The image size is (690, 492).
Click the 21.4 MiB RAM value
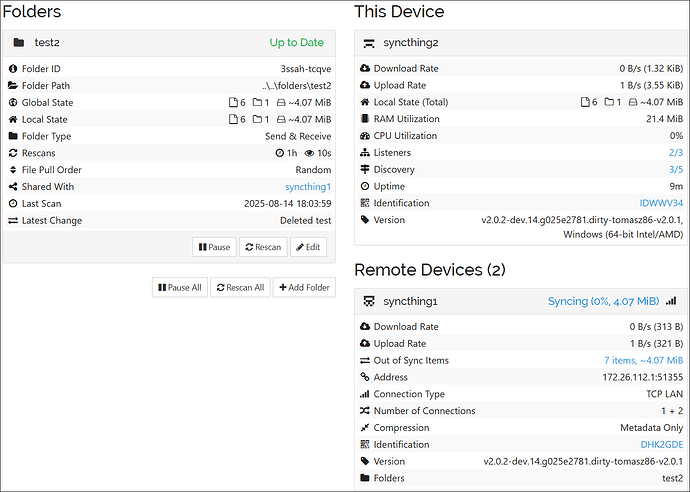pos(664,119)
